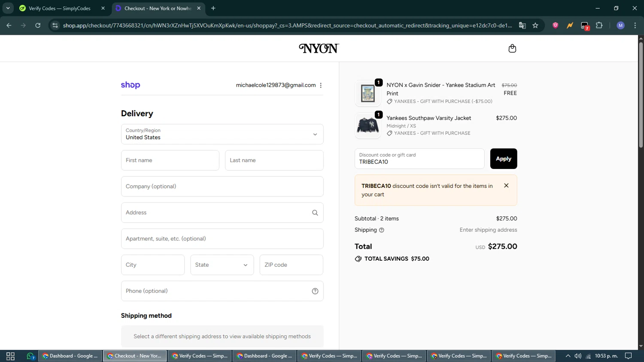644x362 pixels.
Task: Click the NYON store logo
Action: click(x=319, y=48)
